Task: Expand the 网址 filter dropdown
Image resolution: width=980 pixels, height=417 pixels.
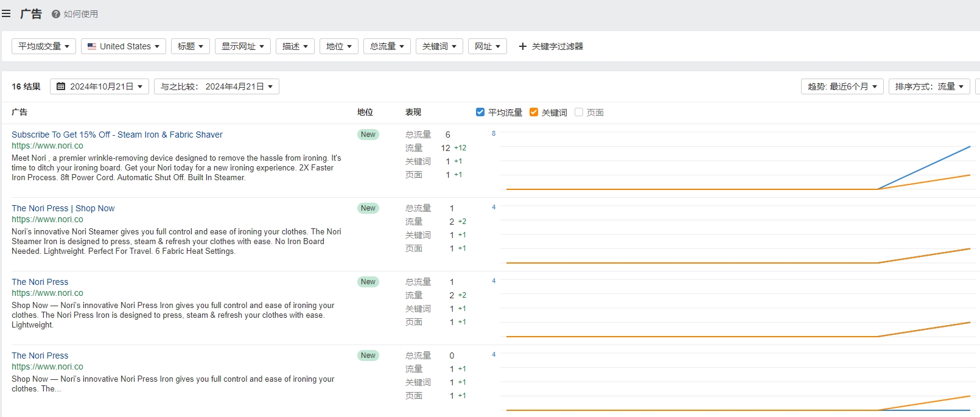Action: [x=488, y=46]
